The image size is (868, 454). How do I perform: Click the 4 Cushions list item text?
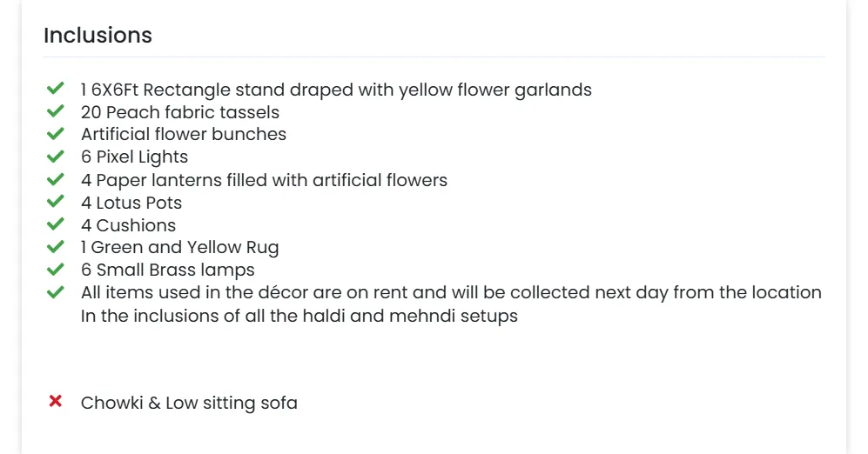(x=128, y=225)
